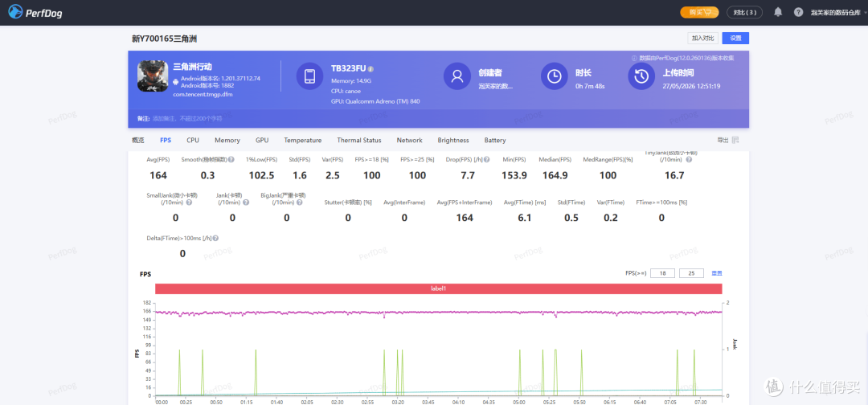868x405 pixels.
Task: Click the help icon next to Drop(FPS)
Action: pos(486,159)
